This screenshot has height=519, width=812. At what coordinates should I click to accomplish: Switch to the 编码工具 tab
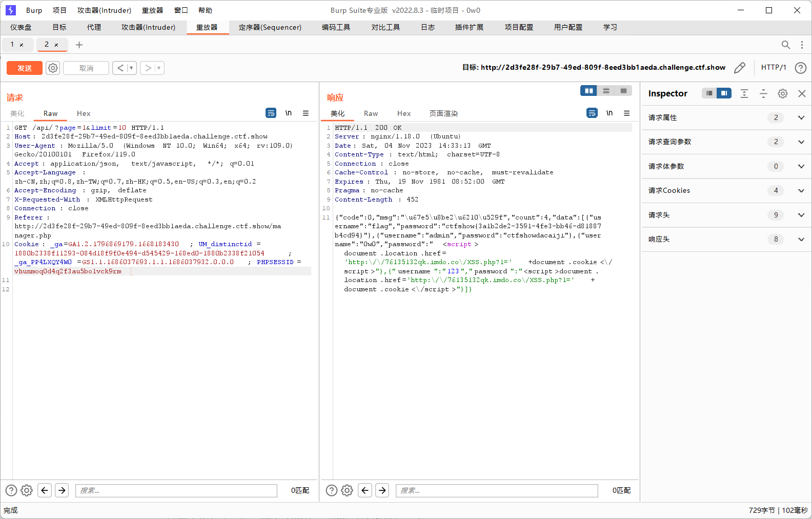(336, 27)
